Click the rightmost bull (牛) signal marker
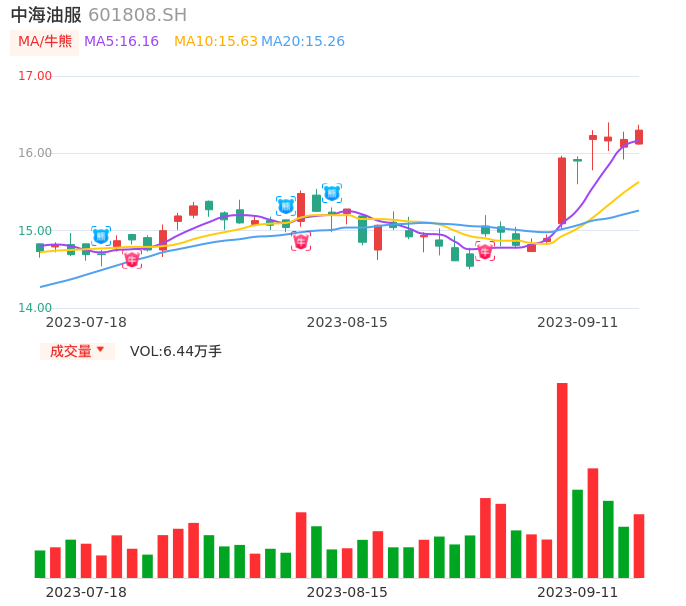The image size is (686, 606). point(485,251)
